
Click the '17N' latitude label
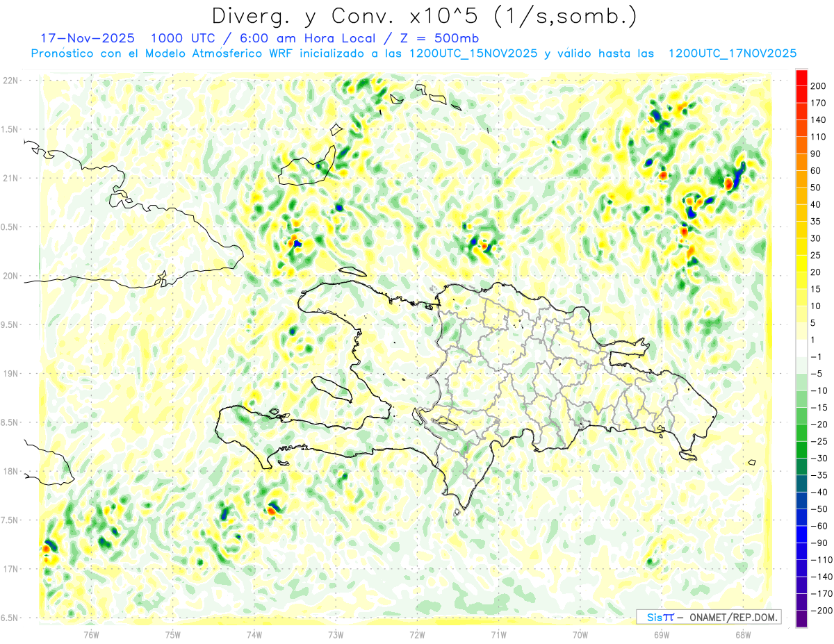10,569
